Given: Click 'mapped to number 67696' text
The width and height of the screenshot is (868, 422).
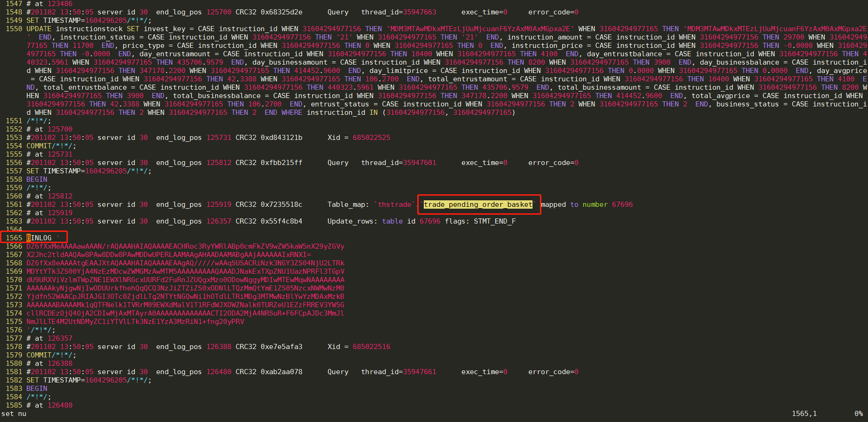Looking at the screenshot, I should click(587, 204).
